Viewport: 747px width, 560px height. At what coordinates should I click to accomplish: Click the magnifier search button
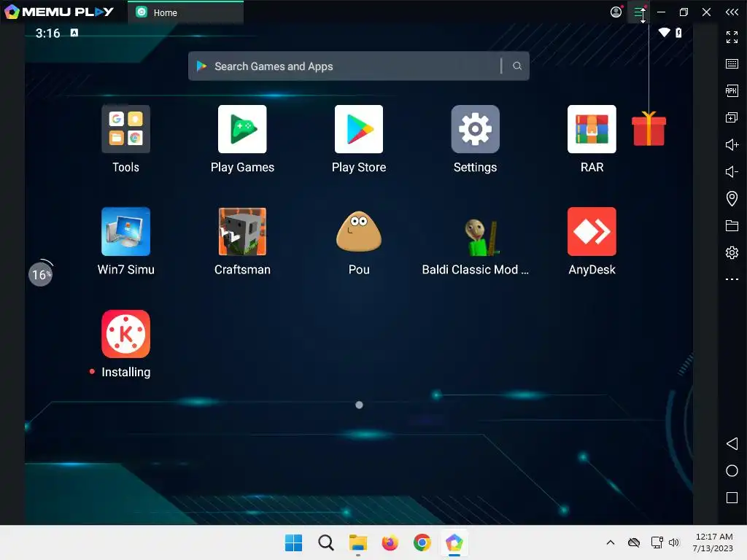pos(517,66)
